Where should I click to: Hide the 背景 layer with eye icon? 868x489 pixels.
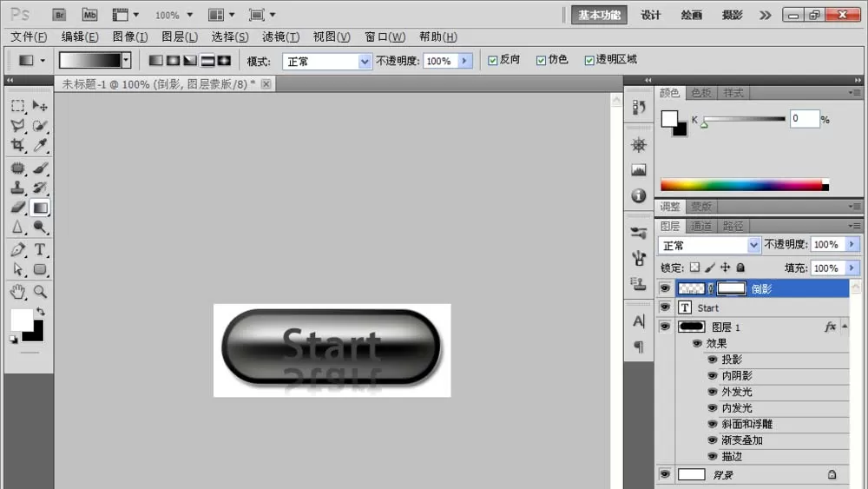pos(665,474)
